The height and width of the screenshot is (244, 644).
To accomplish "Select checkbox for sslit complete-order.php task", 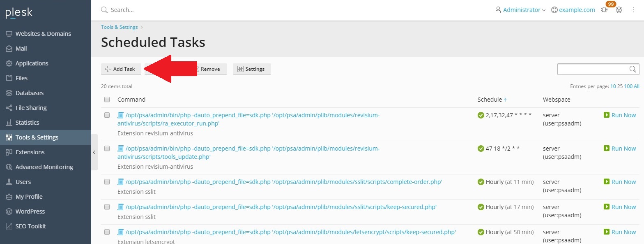I will pyautogui.click(x=107, y=182).
